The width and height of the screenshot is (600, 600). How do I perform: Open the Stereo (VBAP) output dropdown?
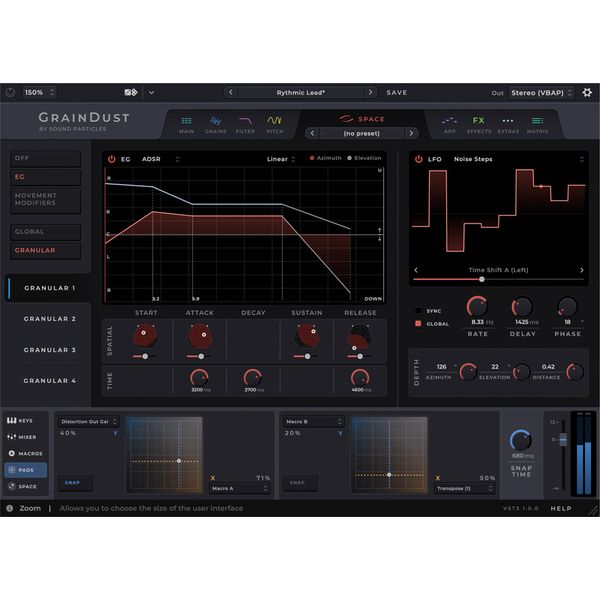[541, 93]
